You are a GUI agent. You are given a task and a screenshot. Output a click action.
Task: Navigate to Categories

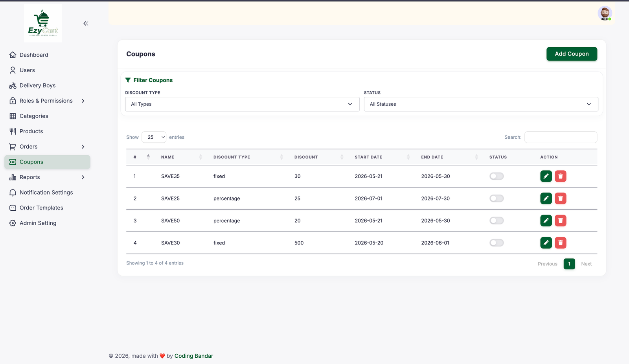click(x=47, y=116)
